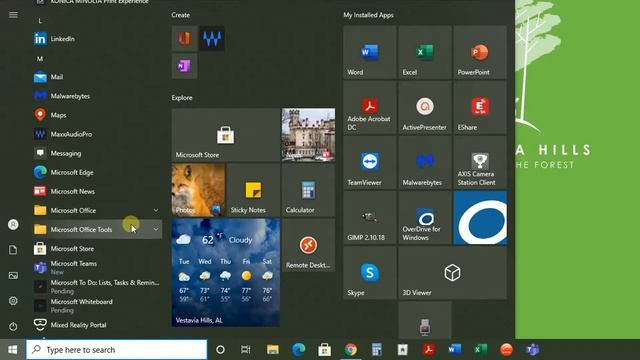Open Documents from the Start sidebar
The image size is (640, 360).
[x=13, y=250]
